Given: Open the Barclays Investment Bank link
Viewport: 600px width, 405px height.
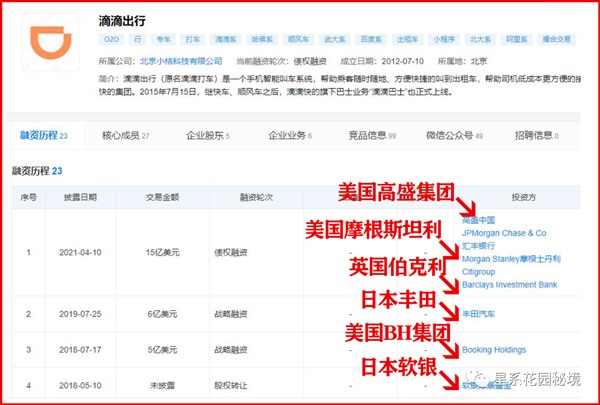Looking at the screenshot, I should pyautogui.click(x=510, y=285).
